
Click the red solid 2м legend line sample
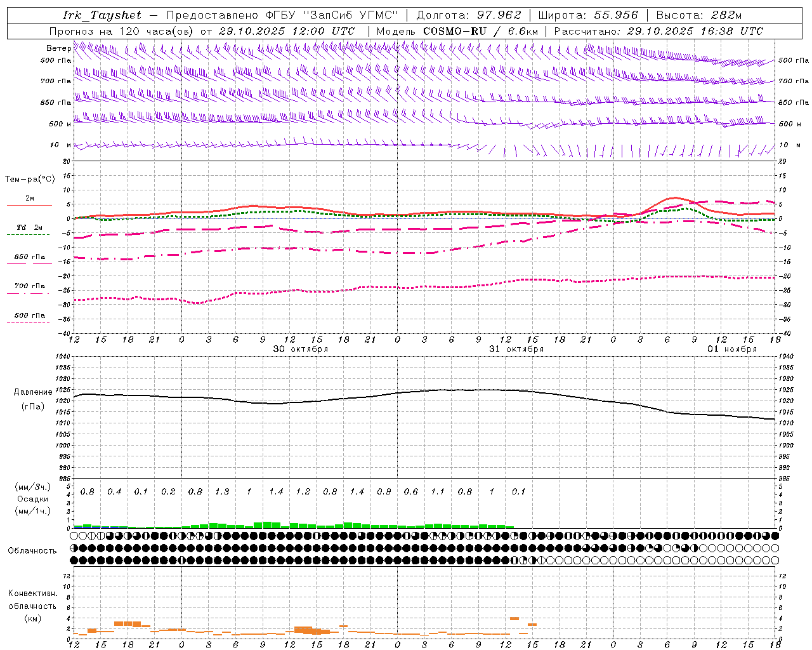click(x=29, y=205)
